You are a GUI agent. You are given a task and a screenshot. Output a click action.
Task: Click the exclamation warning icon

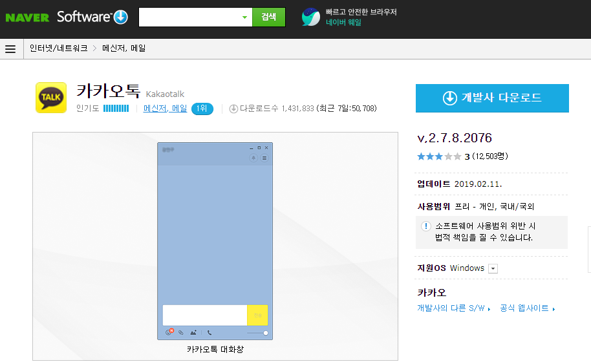click(425, 226)
